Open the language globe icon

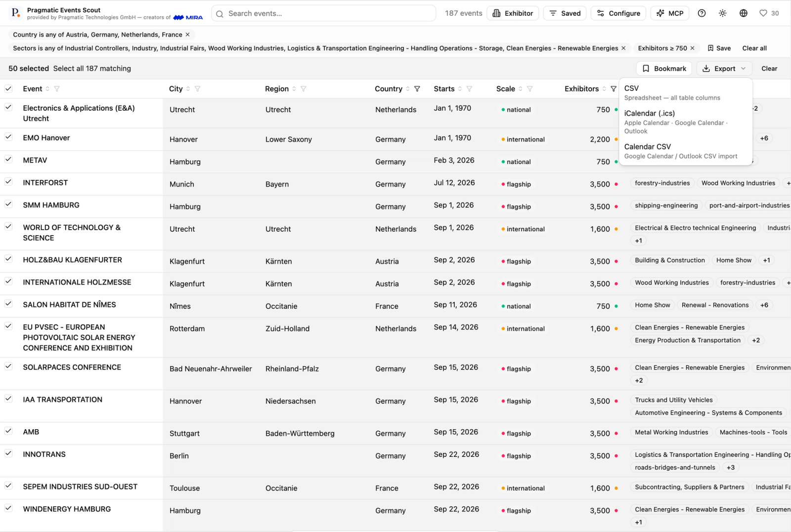click(x=743, y=13)
